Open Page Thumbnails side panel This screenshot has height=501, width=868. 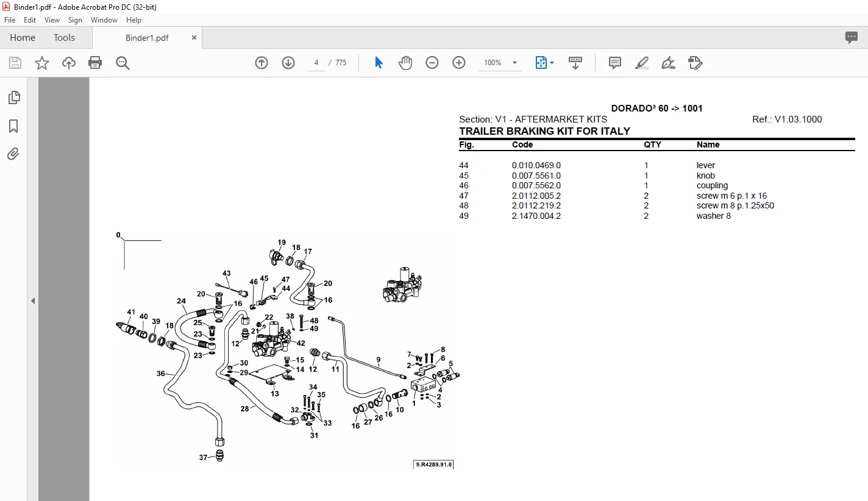[x=13, y=98]
